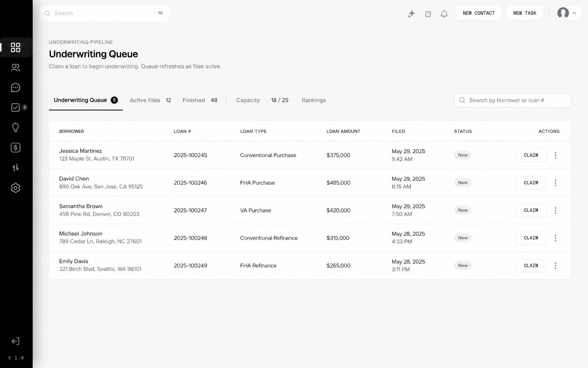Open more options for David Chen row

(555, 183)
